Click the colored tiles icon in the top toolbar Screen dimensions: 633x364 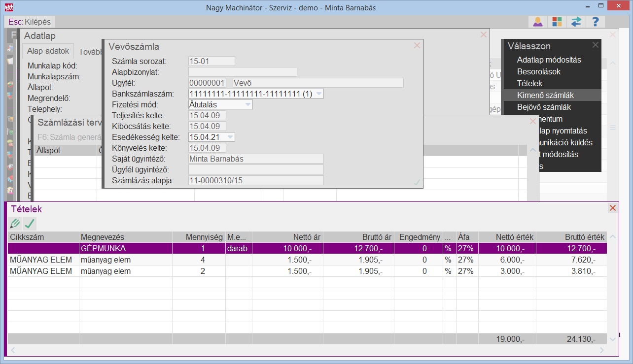557,22
